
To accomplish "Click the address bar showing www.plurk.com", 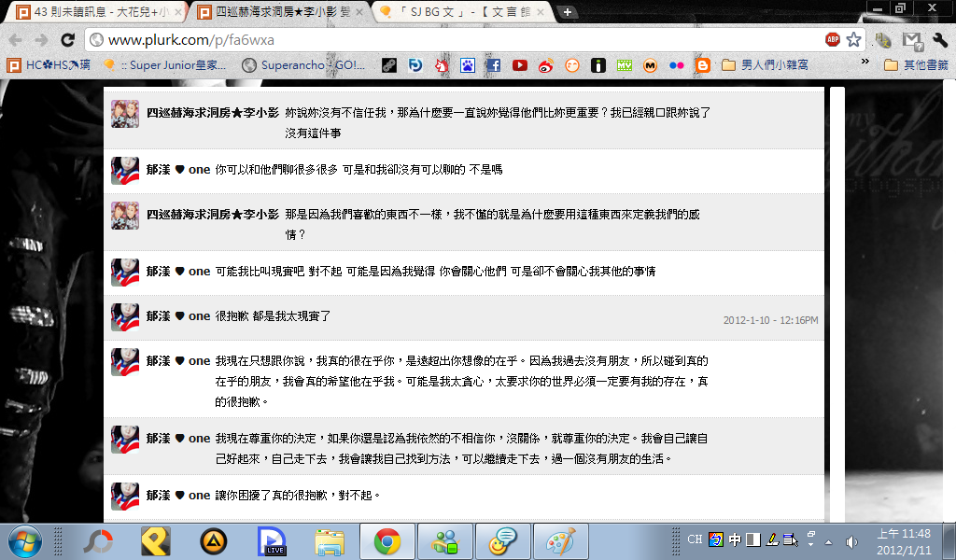I will click(x=448, y=40).
